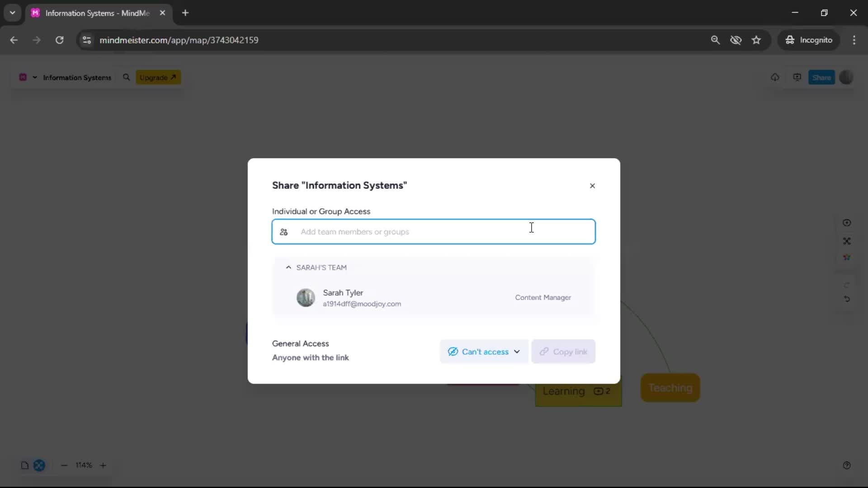868x488 pixels.
Task: Open the user profile avatar
Action: pos(846,77)
